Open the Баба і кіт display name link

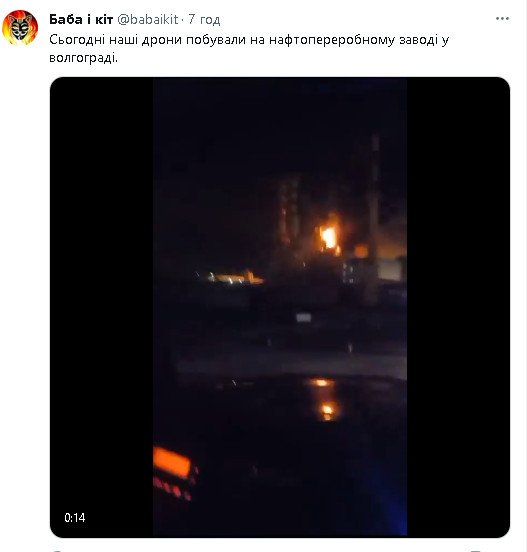coord(81,19)
